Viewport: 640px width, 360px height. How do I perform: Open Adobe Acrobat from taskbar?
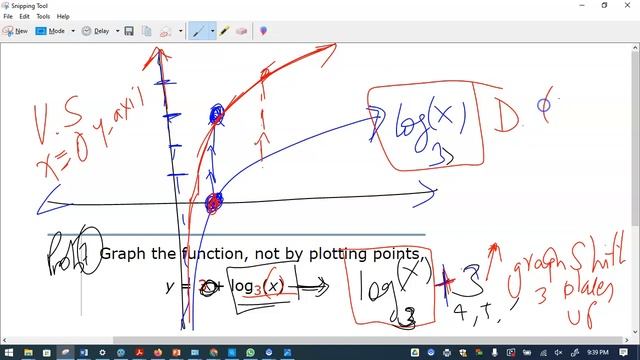(x=139, y=352)
